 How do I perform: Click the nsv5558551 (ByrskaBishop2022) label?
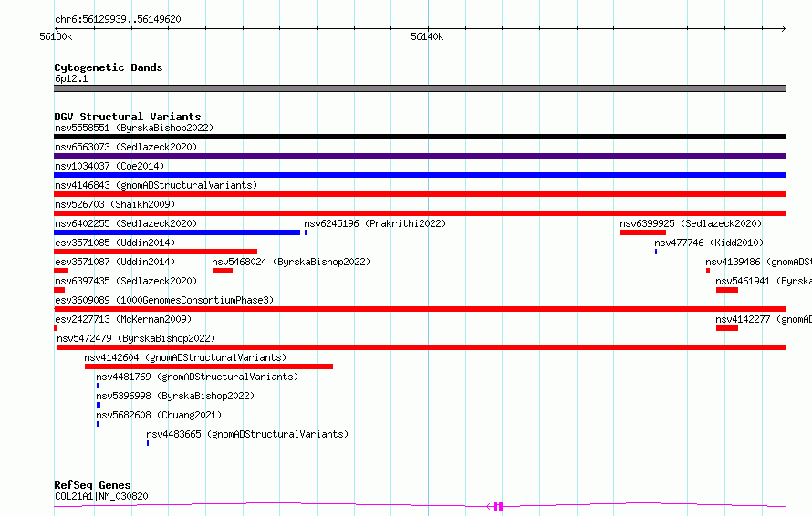point(134,128)
